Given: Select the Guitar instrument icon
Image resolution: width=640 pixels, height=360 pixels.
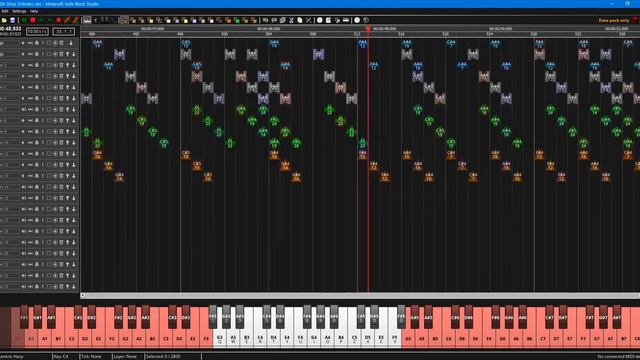Looking at the screenshot, I should point(168,20).
